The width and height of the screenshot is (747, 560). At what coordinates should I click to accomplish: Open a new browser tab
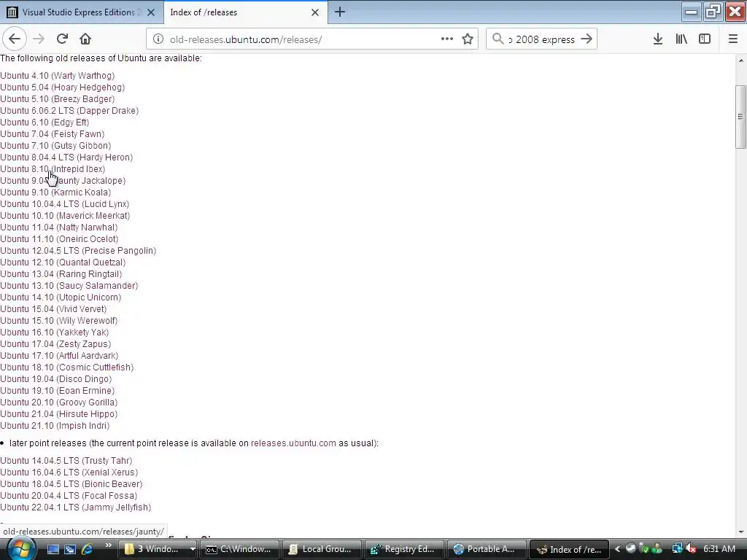click(340, 12)
